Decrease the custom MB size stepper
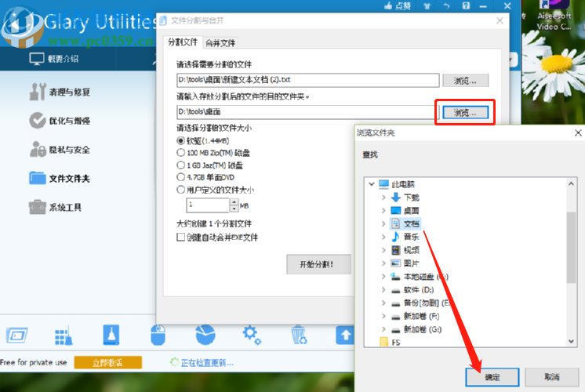 (234, 209)
